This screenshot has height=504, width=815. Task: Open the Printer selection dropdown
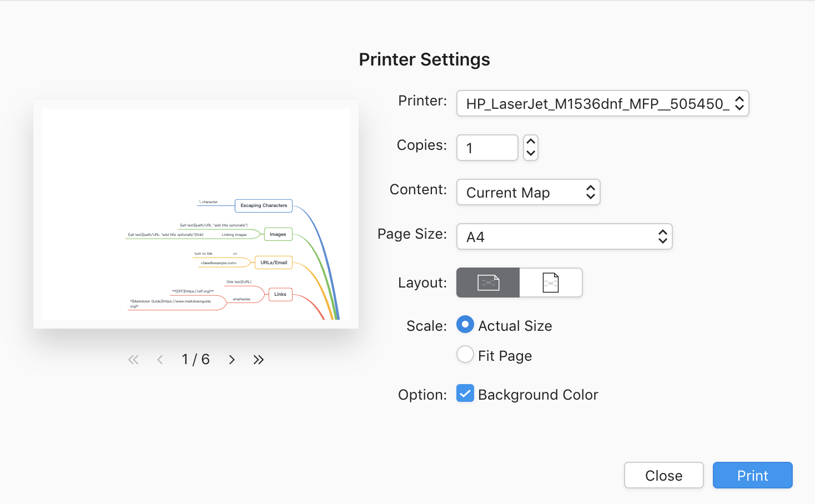[602, 103]
